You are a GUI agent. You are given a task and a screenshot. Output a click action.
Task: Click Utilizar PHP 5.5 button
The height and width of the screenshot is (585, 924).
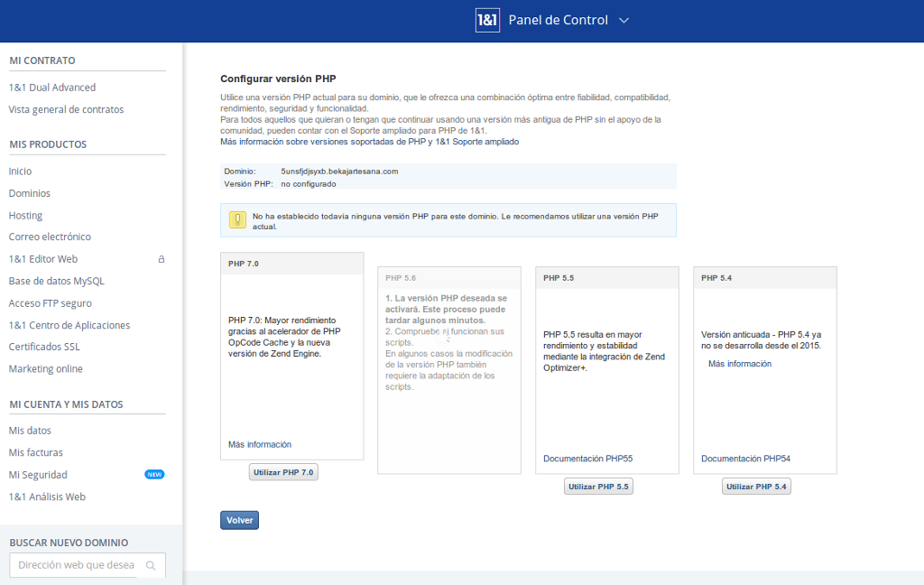tap(598, 487)
